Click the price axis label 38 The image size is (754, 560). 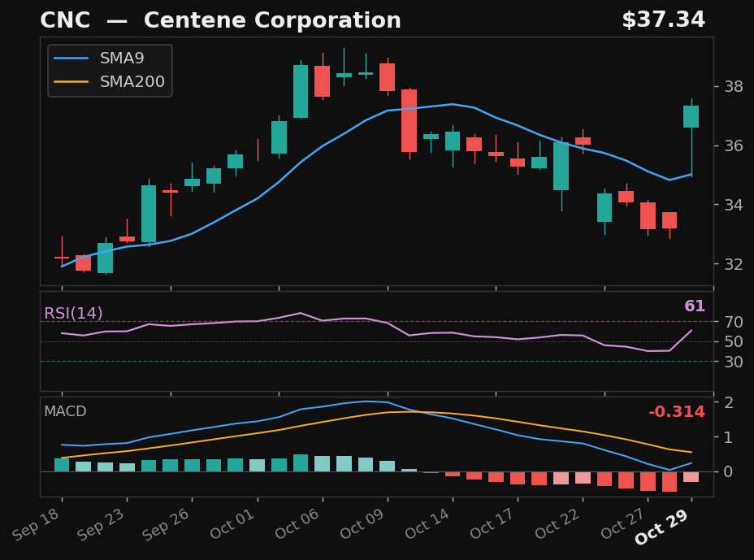click(734, 87)
